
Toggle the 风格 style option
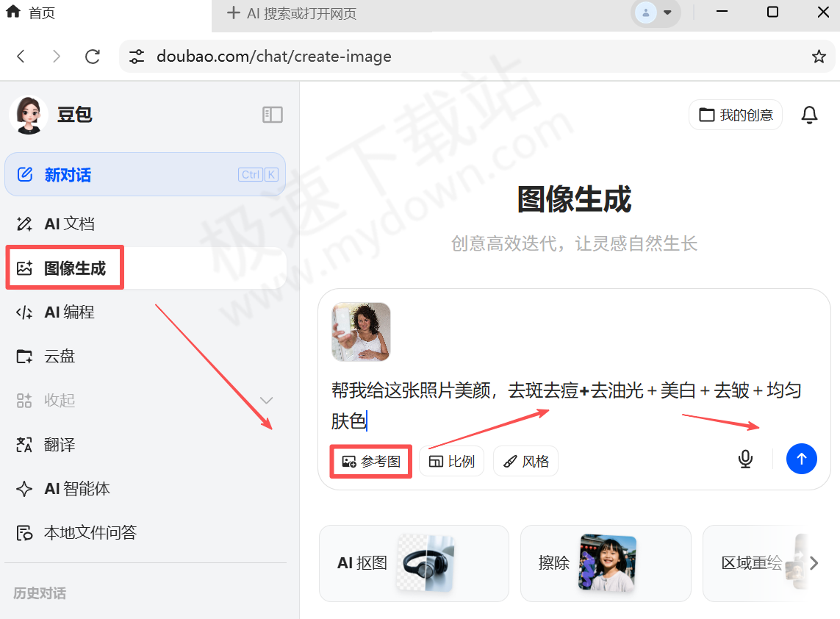525,461
